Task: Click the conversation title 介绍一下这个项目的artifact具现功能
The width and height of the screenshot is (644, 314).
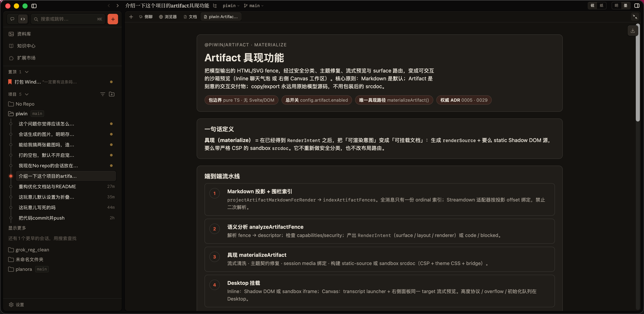Action: (167, 5)
